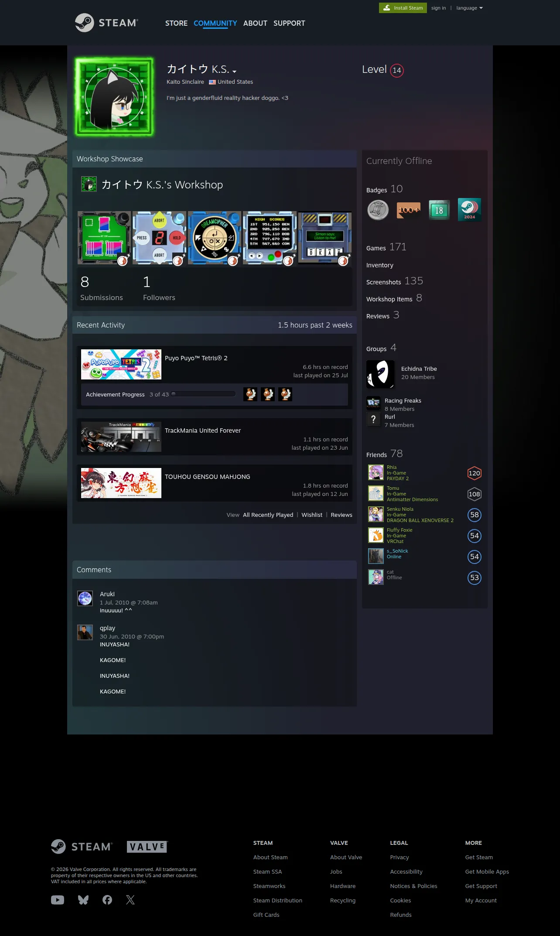This screenshot has width=560, height=936.
Task: Open the Screenshots 135 link
Action: [395, 281]
